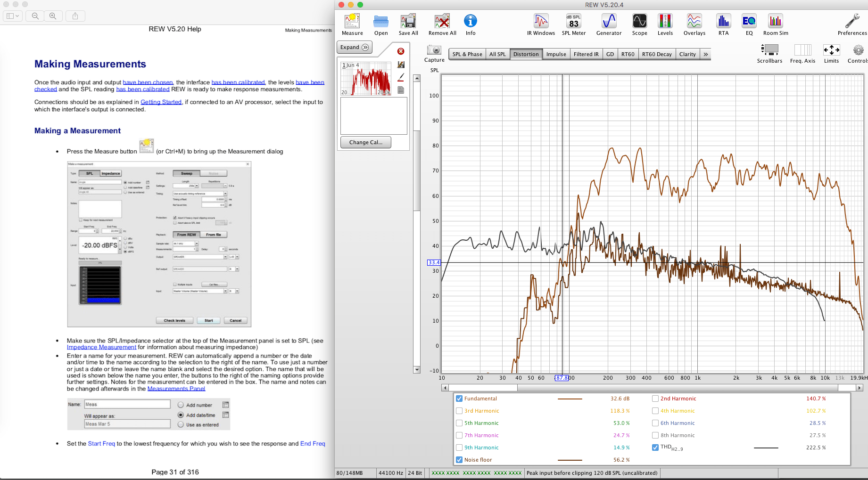Switch to the RT60 tab

point(628,54)
